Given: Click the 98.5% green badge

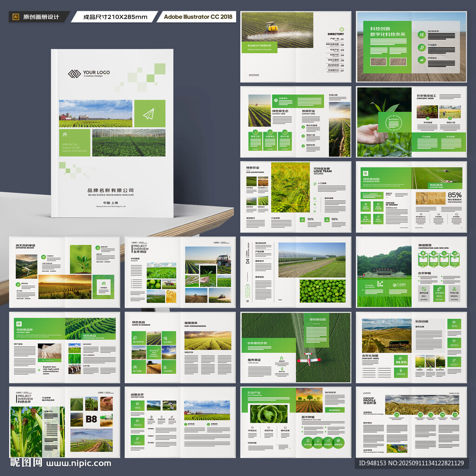Looking at the screenshot, I should (x=401, y=360).
